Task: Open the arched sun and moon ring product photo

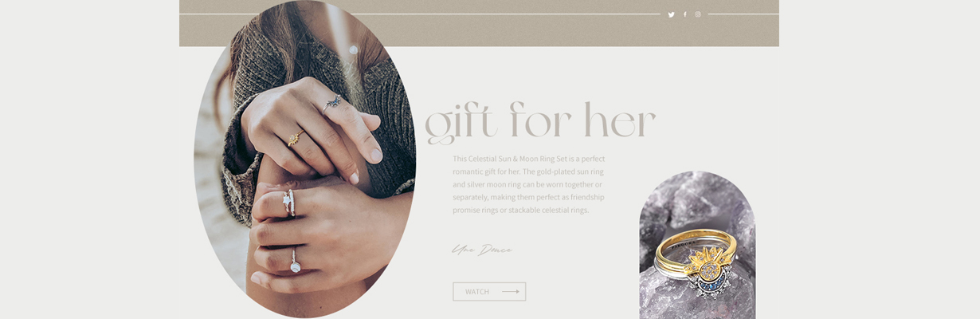Action: pos(697,246)
